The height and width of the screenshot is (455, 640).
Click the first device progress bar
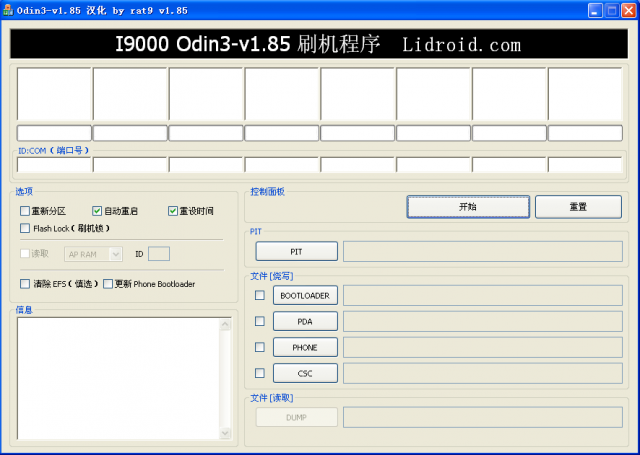pos(54,133)
